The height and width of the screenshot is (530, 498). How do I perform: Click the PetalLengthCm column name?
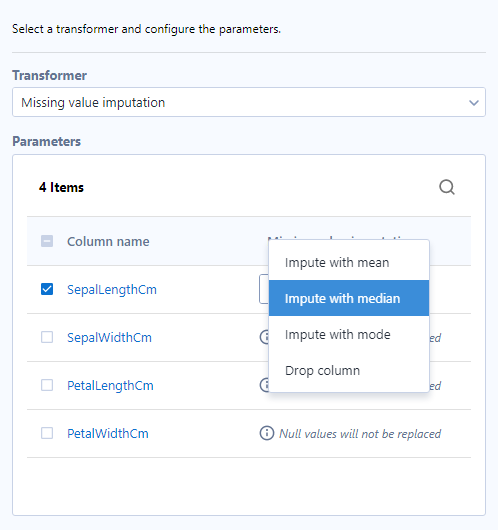(110, 386)
